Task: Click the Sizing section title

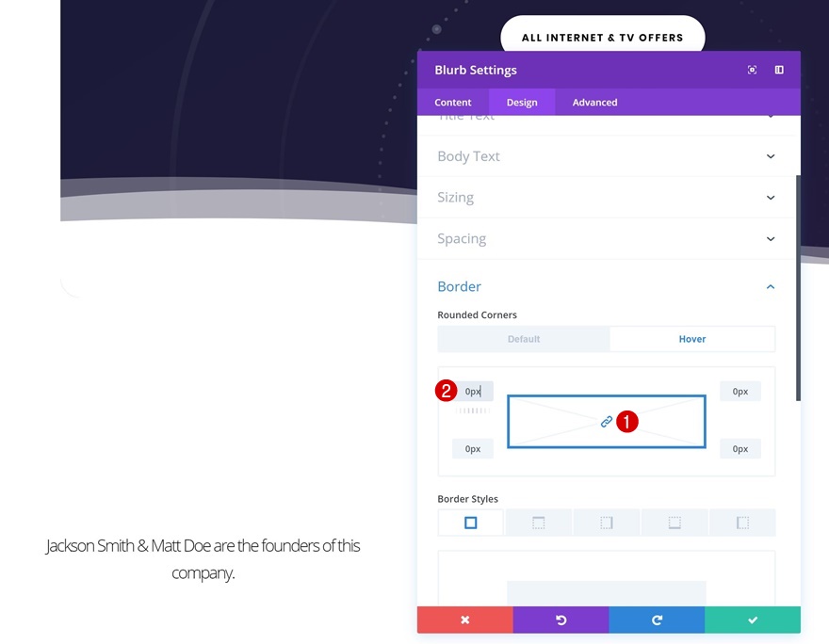Action: 455,197
